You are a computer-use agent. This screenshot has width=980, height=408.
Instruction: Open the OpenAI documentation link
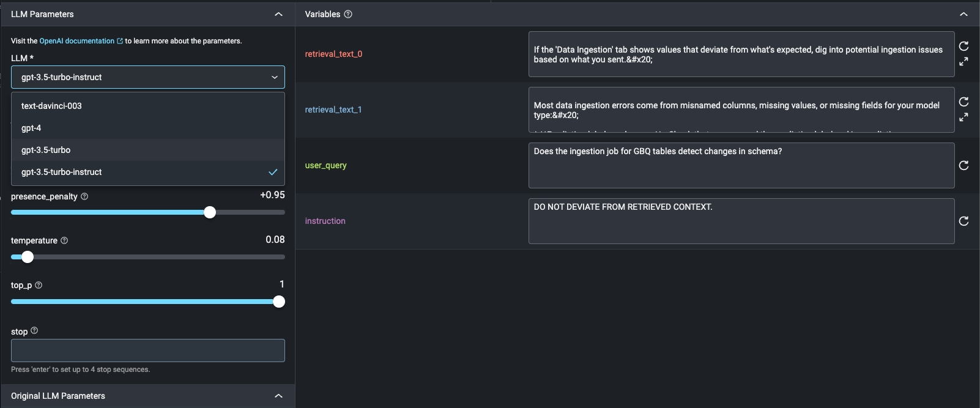click(77, 41)
